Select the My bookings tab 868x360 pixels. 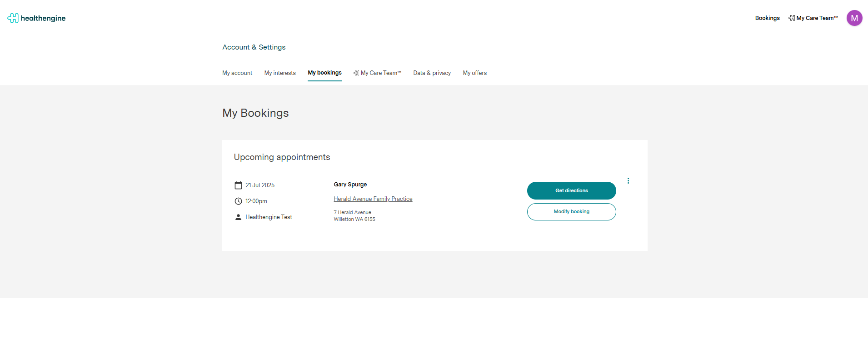tap(324, 73)
